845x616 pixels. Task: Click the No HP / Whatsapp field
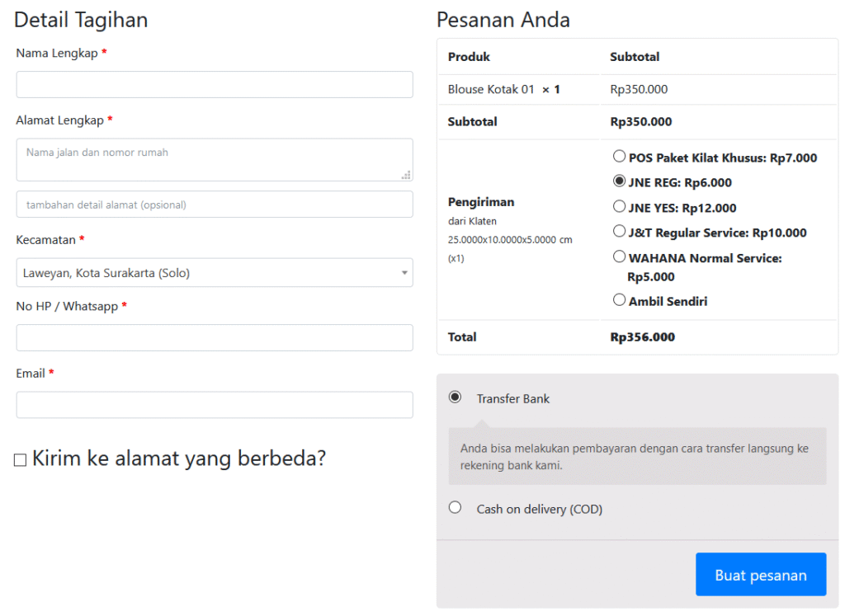click(x=214, y=338)
